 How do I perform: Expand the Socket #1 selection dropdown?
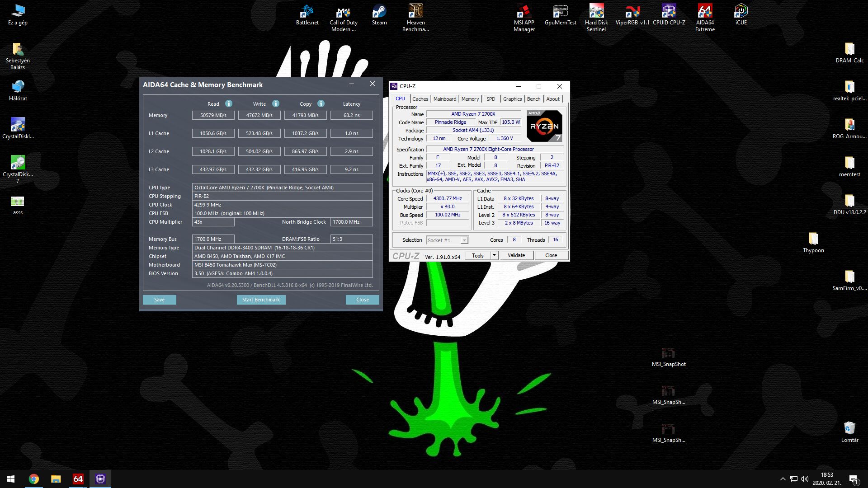pyautogui.click(x=464, y=240)
